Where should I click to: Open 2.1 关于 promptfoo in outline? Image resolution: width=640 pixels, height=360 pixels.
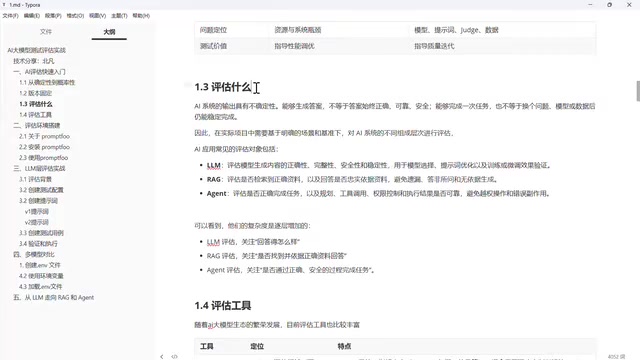(x=44, y=136)
